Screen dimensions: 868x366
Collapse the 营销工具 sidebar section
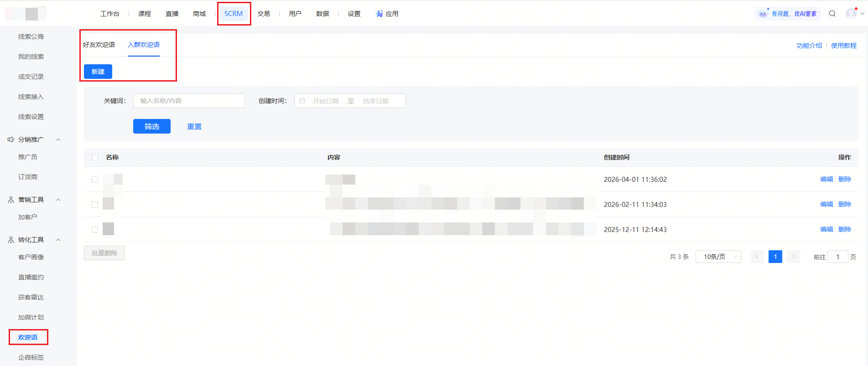(x=58, y=200)
